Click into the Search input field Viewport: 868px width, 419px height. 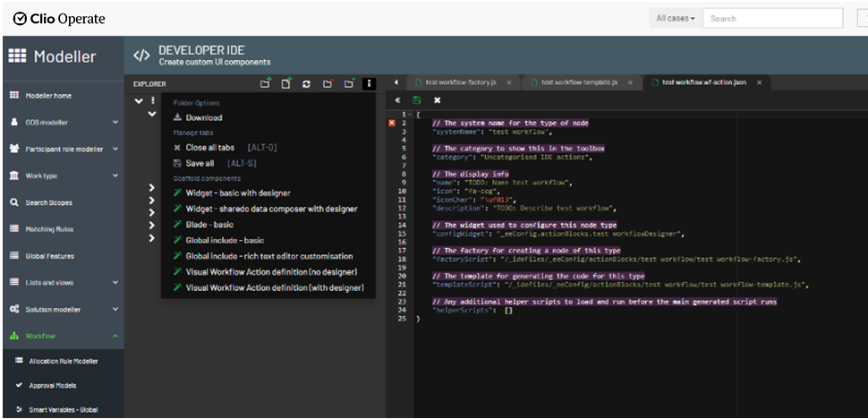[772, 18]
